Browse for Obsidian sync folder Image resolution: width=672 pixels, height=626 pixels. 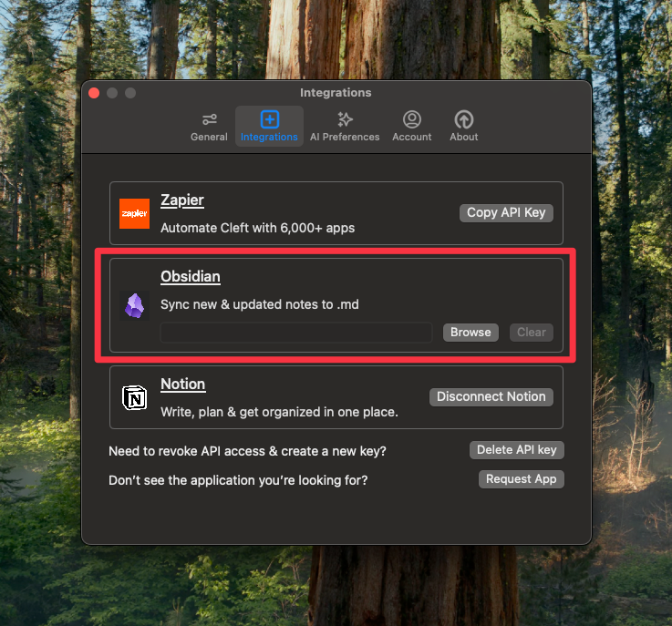click(x=470, y=333)
